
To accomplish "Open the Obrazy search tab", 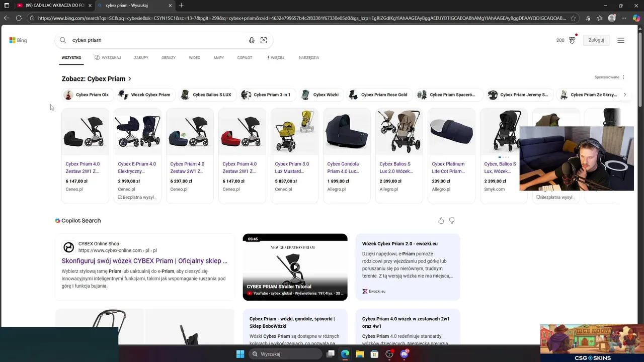I will (169, 58).
